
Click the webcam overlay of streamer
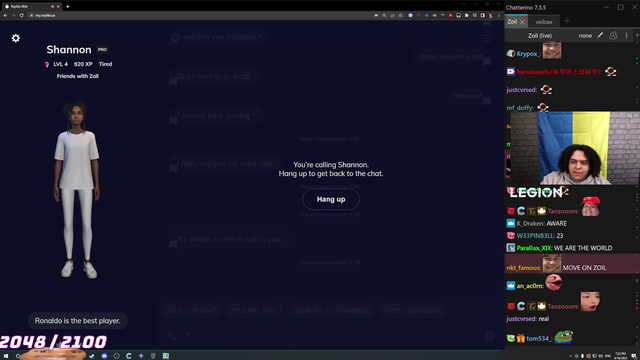tap(575, 148)
